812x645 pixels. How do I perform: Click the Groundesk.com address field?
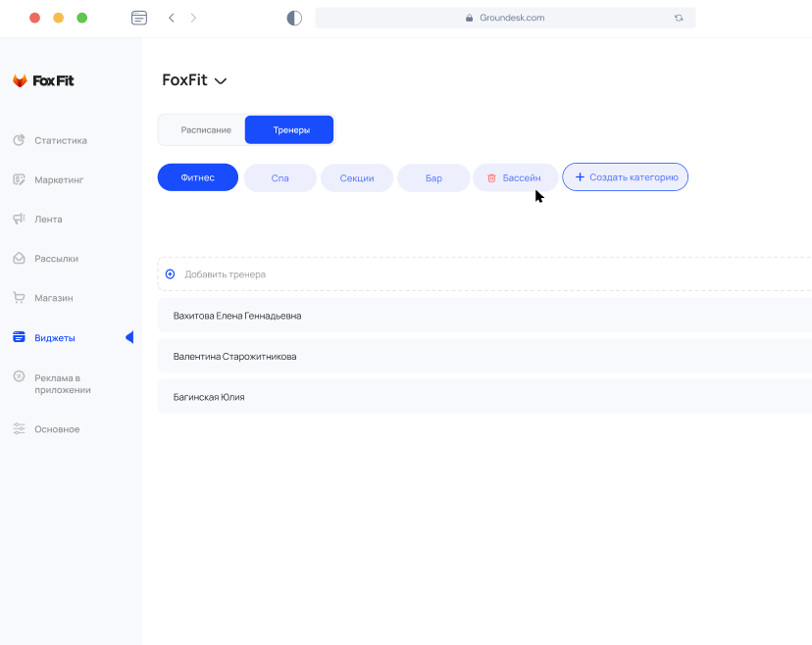pyautogui.click(x=505, y=18)
